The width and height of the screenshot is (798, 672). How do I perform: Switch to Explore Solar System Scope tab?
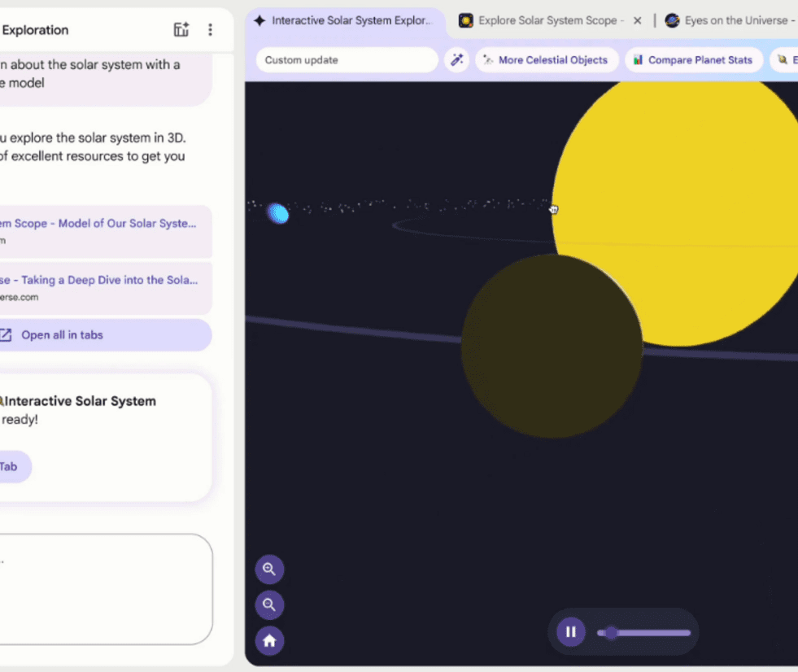coord(543,20)
